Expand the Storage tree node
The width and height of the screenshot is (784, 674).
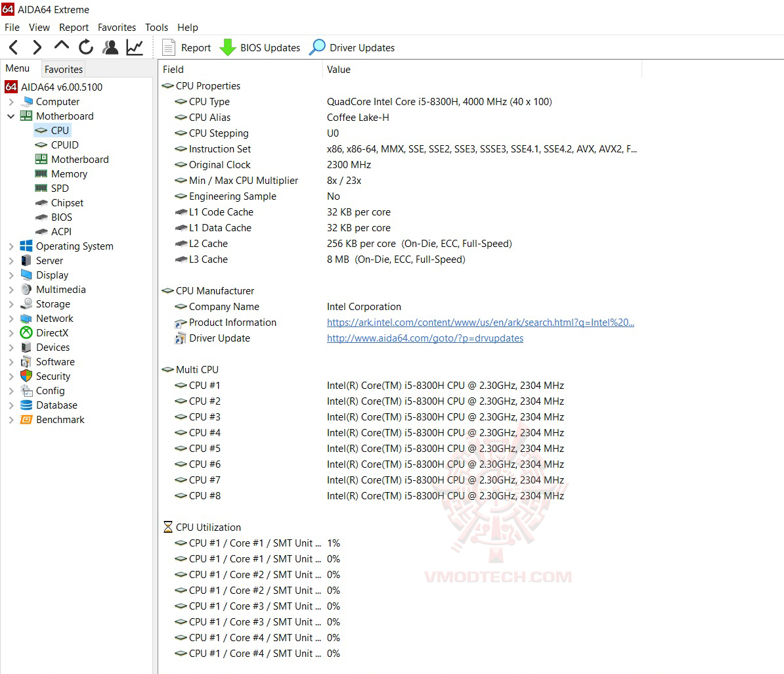11,304
